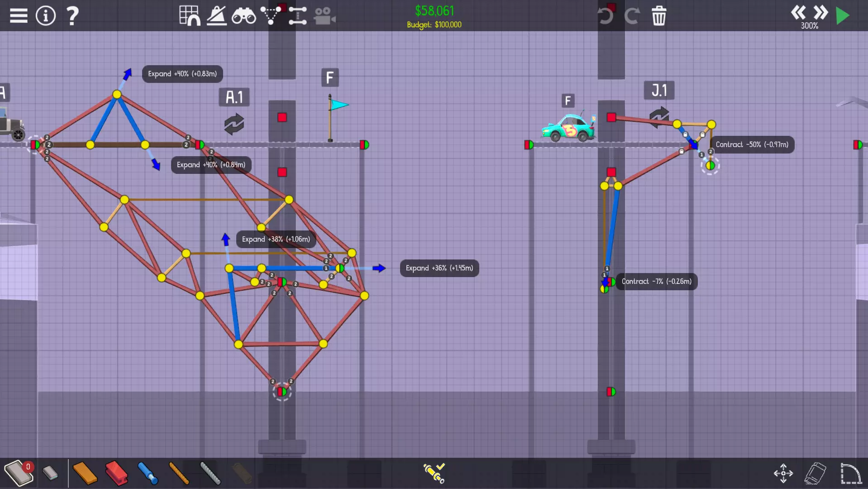Click the $58,061 current cost
868x489 pixels.
pyautogui.click(x=434, y=10)
